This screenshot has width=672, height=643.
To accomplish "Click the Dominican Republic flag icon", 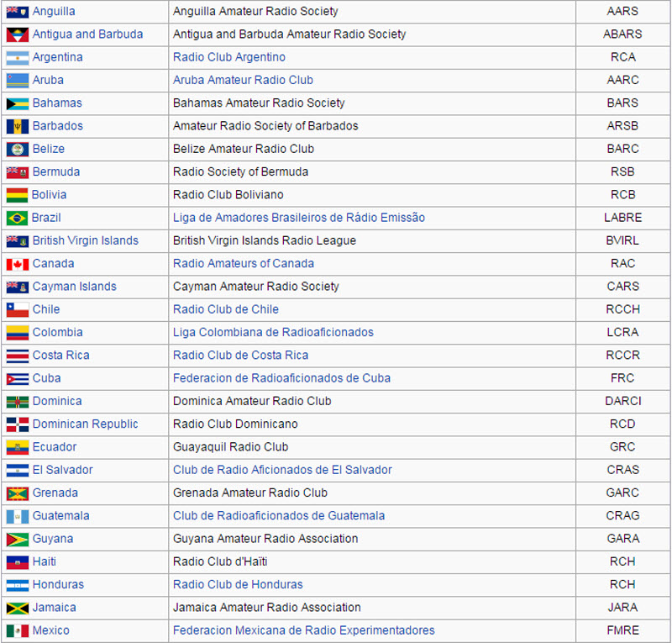I will click(x=18, y=424).
